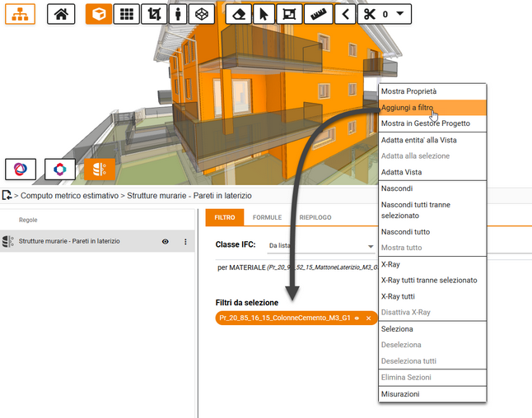Choose X-Ray tutti menu entry
532x418 pixels.
point(432,296)
